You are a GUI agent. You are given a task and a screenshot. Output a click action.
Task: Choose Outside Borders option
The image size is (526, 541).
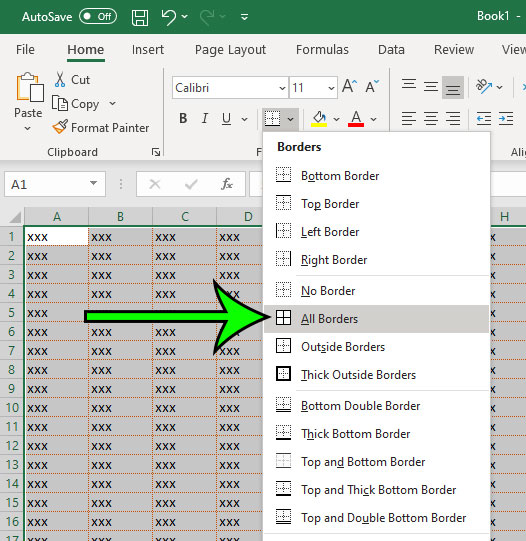tap(377, 347)
